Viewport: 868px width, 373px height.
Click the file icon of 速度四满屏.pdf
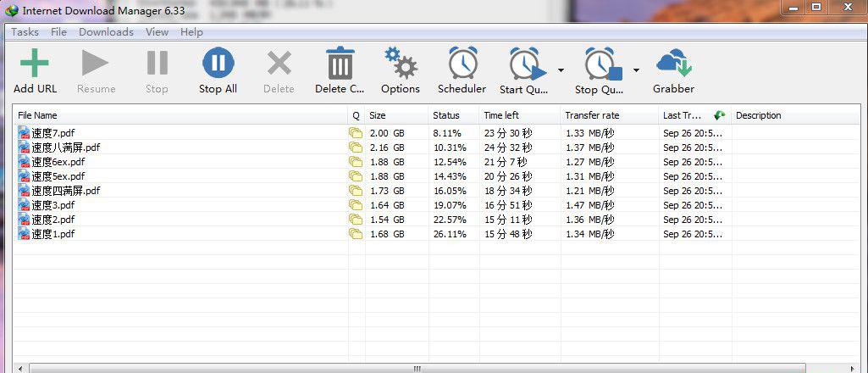click(24, 190)
